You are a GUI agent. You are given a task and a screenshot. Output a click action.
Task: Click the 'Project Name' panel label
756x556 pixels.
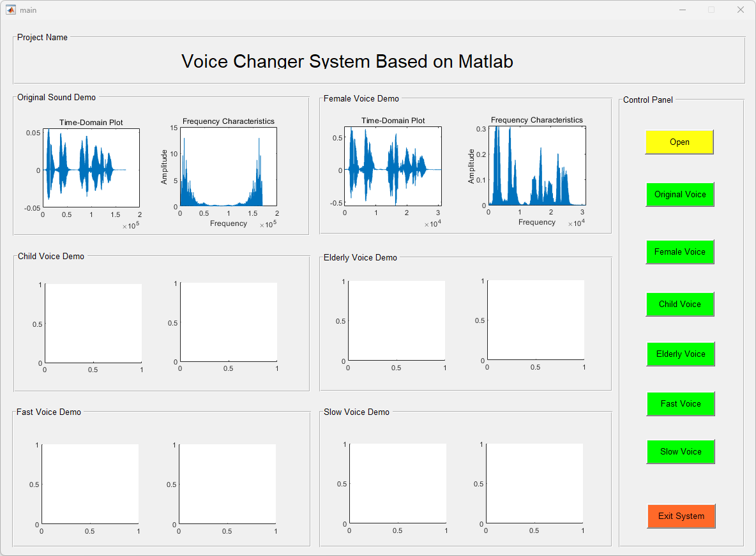coord(42,37)
